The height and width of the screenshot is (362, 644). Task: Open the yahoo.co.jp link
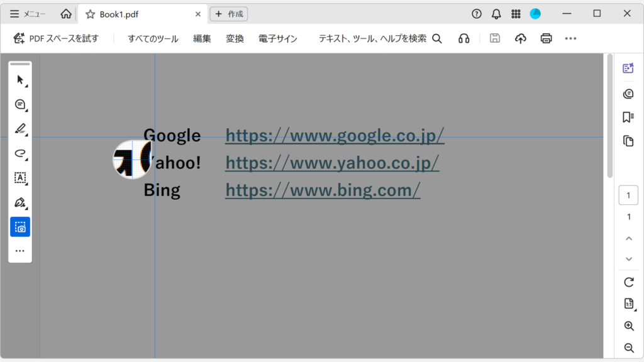pyautogui.click(x=332, y=163)
